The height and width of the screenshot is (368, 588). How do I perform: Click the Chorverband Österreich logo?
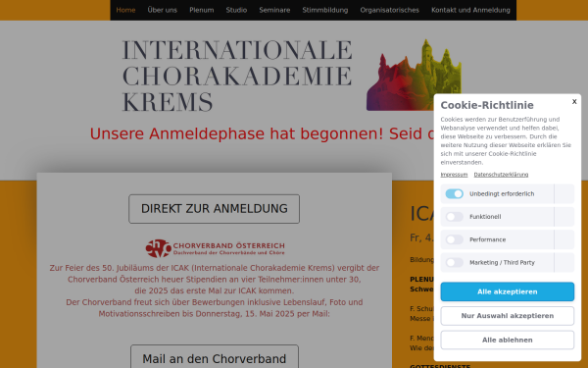pyautogui.click(x=215, y=248)
